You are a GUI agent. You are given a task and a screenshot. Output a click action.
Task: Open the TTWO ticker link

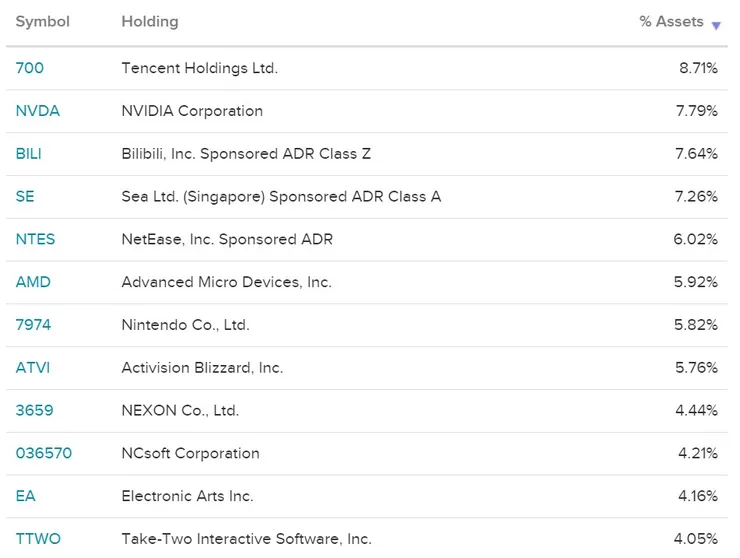pyautogui.click(x=38, y=539)
